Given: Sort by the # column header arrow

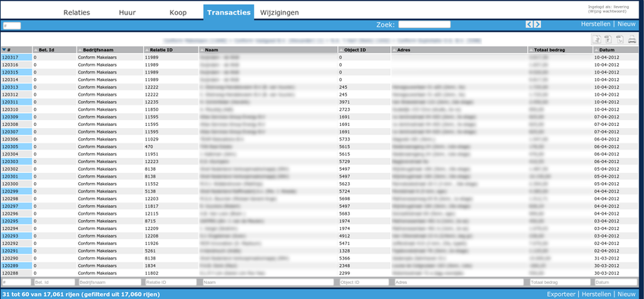Looking at the screenshot, I should pos(4,50).
